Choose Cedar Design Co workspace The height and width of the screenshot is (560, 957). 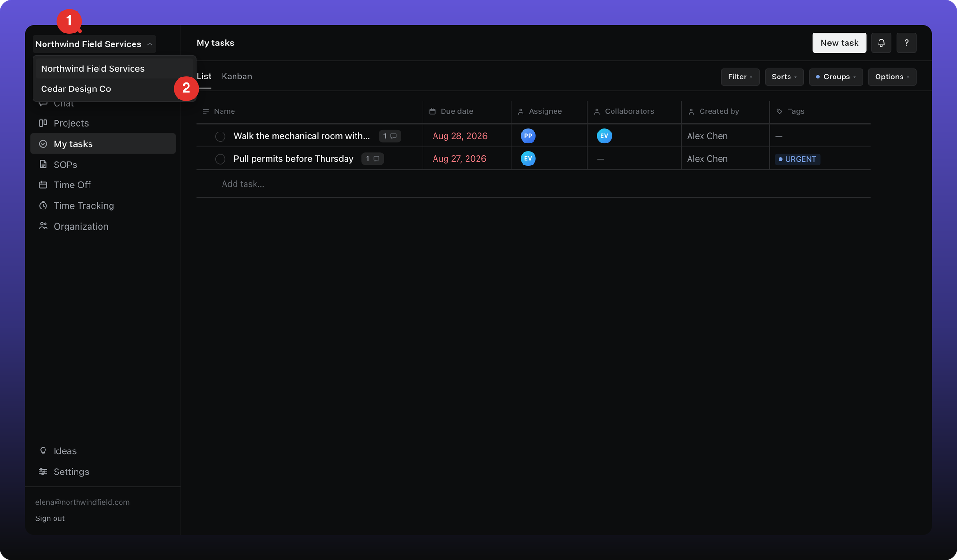(114, 89)
